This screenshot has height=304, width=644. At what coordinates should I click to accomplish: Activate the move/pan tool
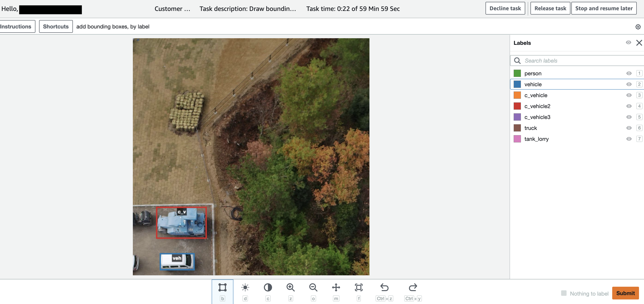[x=336, y=287]
